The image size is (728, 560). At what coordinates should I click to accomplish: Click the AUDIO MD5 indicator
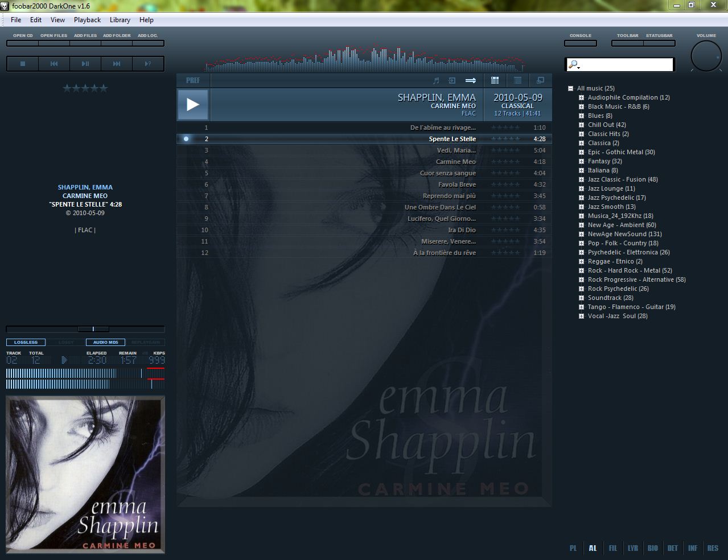(105, 343)
